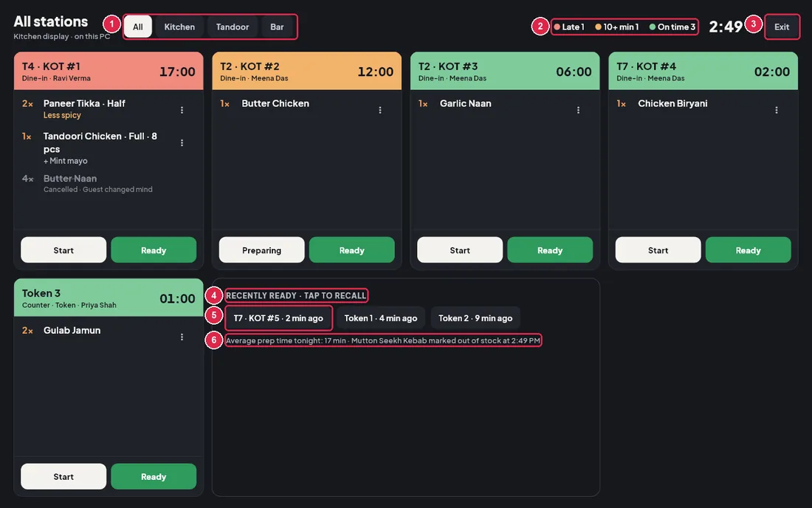Image resolution: width=812 pixels, height=508 pixels.
Task: Start order T2 KOT #3
Action: point(460,250)
